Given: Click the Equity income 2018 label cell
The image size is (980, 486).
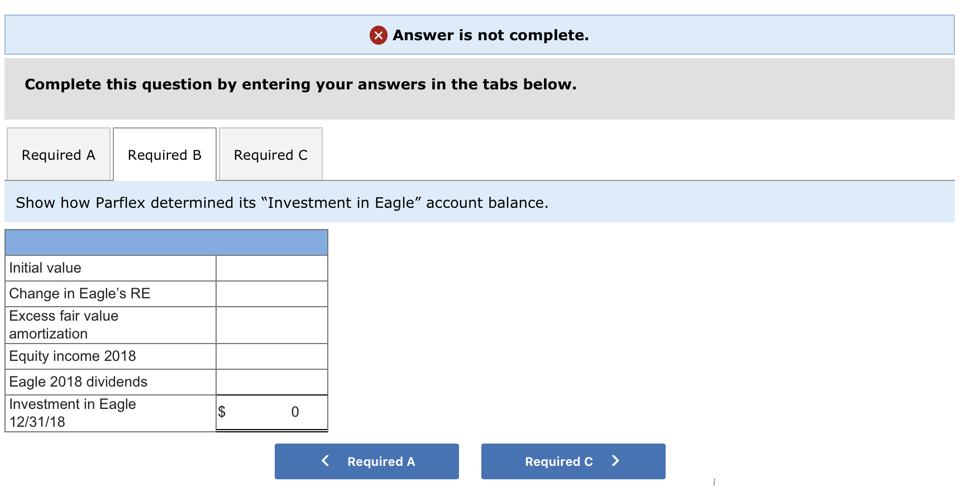Looking at the screenshot, I should pyautogui.click(x=111, y=356).
